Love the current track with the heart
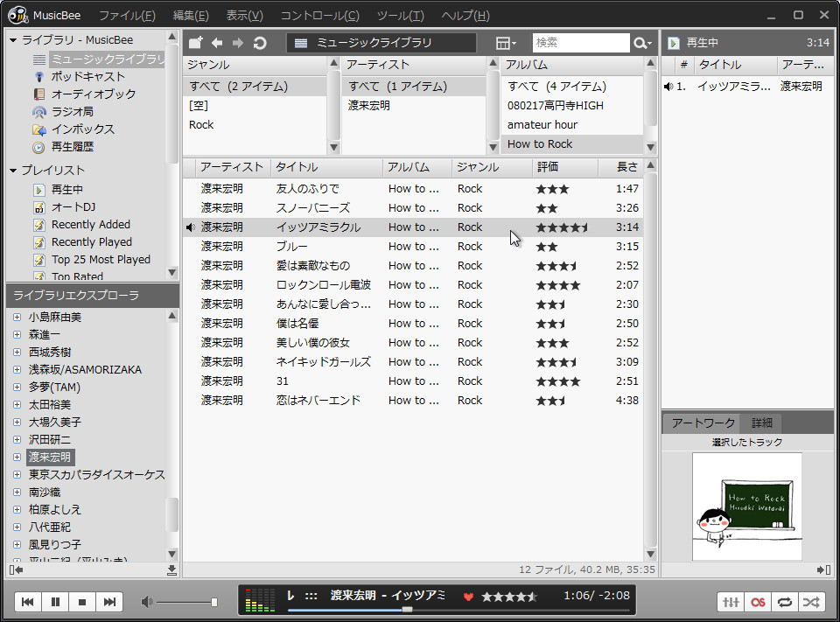840x622 pixels. (x=467, y=597)
